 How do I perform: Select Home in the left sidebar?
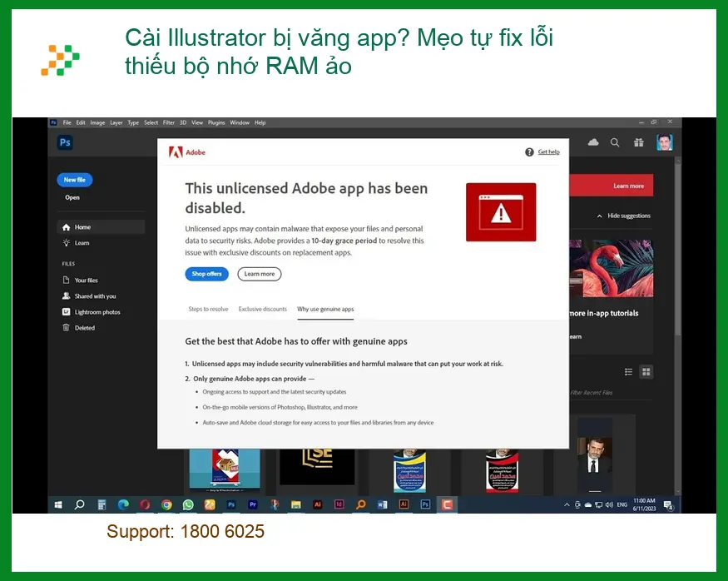(101, 227)
